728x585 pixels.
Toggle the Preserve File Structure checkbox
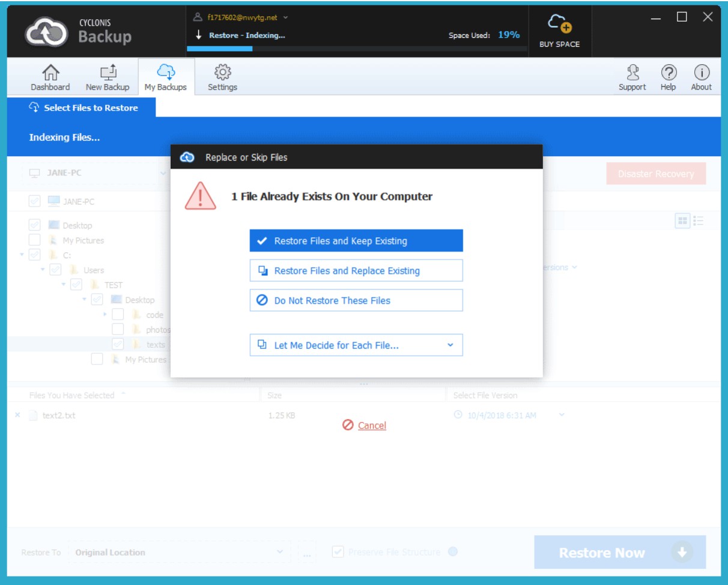338,552
